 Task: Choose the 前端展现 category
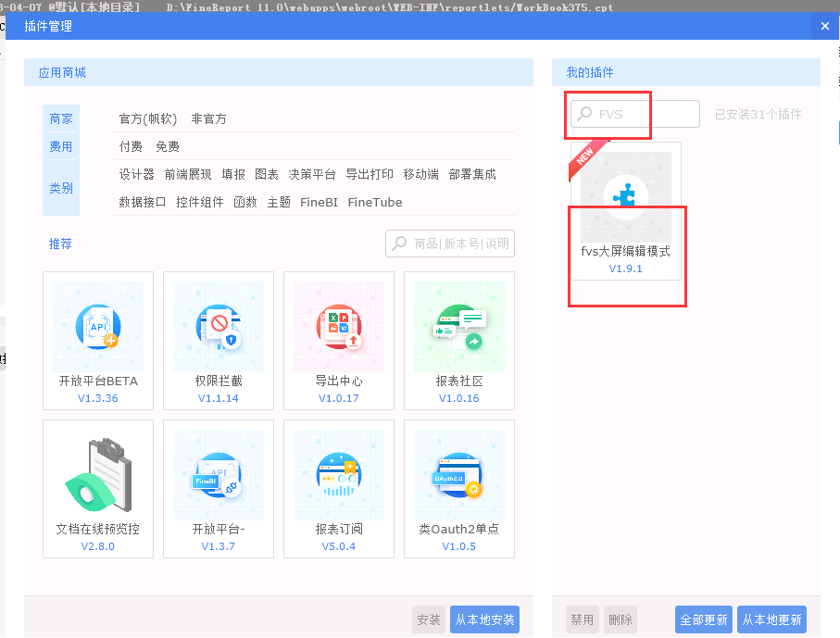tap(188, 174)
